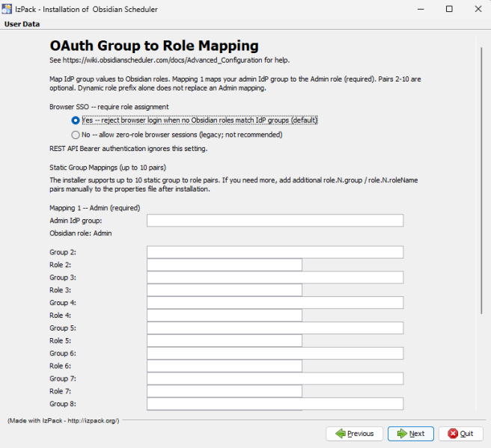
Task: Click the green Next arrow icon
Action: click(x=402, y=434)
